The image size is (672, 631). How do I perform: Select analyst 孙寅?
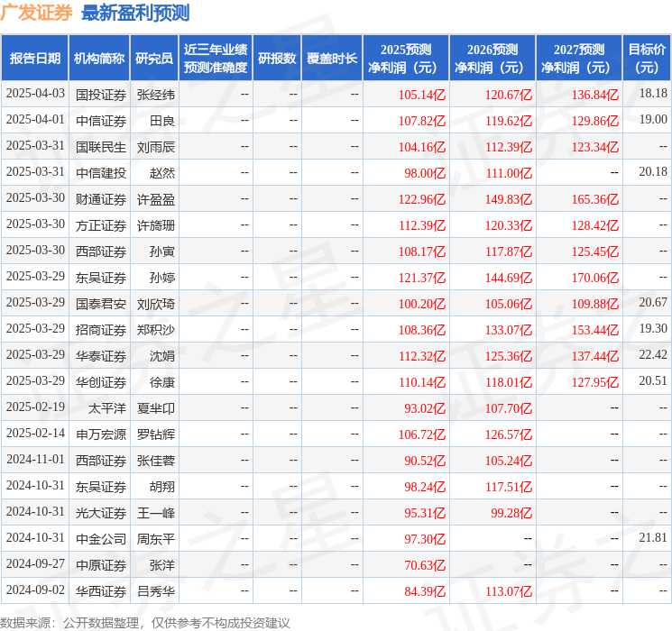click(x=162, y=251)
